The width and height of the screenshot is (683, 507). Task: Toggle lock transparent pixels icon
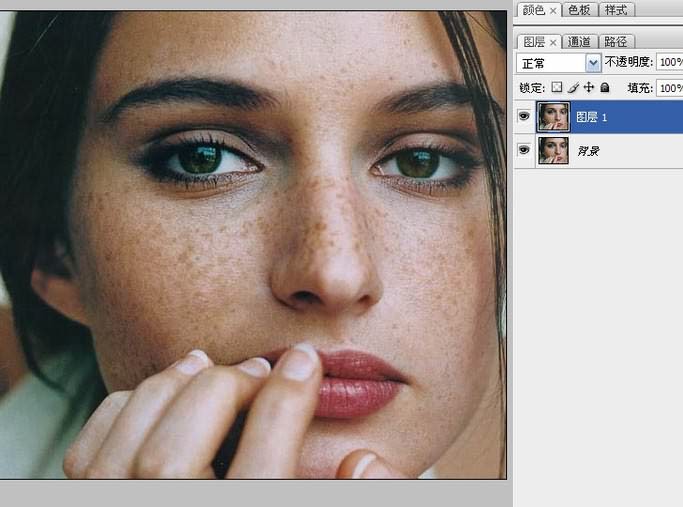(557, 88)
